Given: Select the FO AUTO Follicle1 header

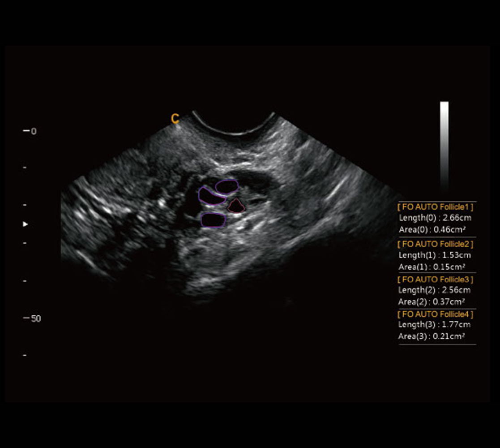Looking at the screenshot, I should [x=435, y=207].
